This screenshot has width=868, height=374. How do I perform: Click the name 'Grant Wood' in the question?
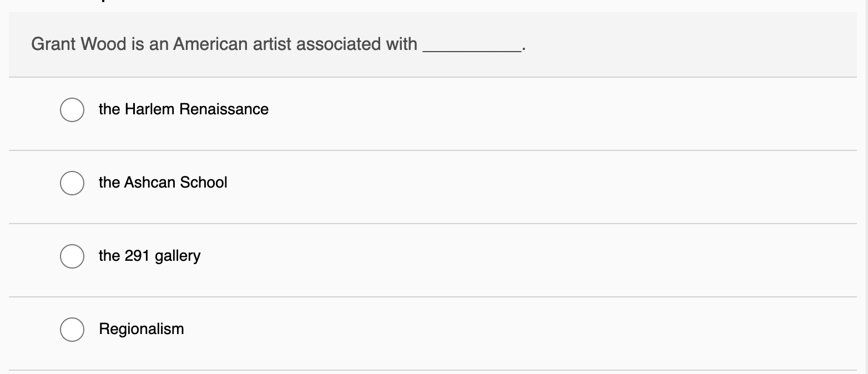point(79,44)
